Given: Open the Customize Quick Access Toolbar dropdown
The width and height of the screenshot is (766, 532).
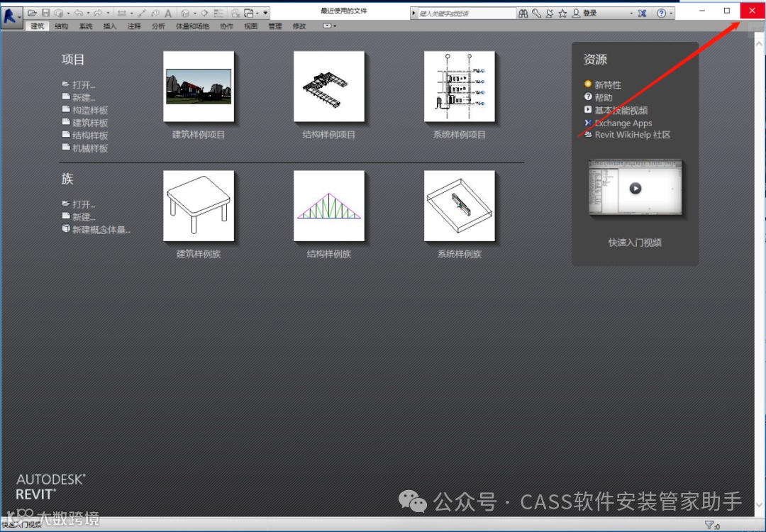Looking at the screenshot, I should [x=265, y=13].
